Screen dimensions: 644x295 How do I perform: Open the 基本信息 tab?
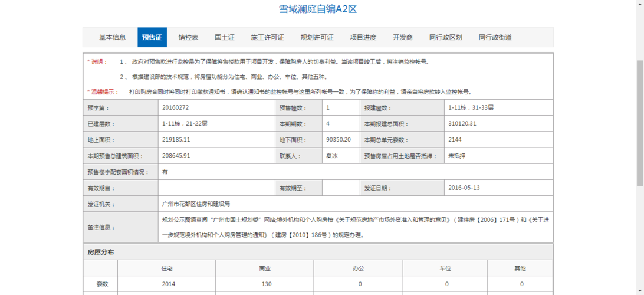[112, 37]
